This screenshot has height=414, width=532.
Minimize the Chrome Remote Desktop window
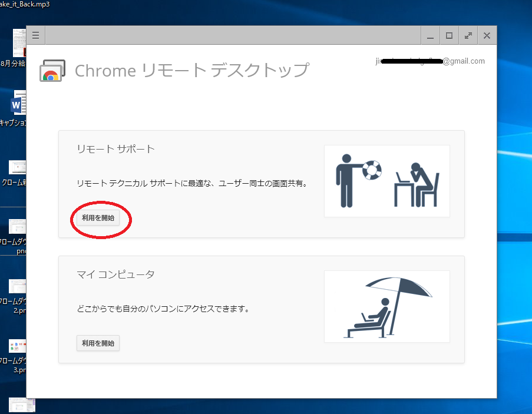tap(430, 35)
